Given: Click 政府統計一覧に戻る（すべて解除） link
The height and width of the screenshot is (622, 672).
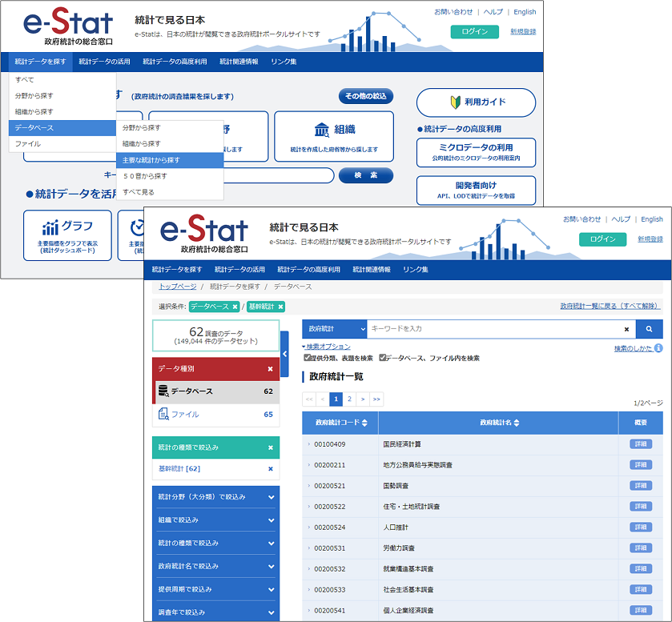Looking at the screenshot, I should pyautogui.click(x=610, y=306).
